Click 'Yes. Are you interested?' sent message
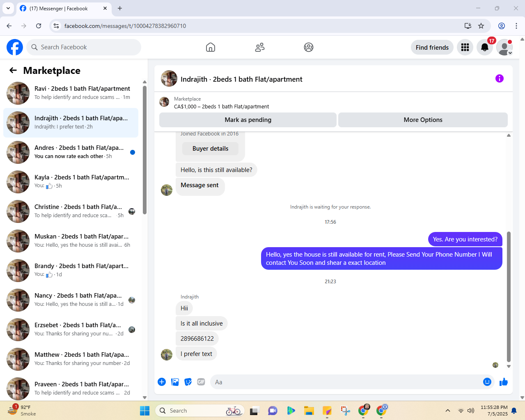 (465, 239)
